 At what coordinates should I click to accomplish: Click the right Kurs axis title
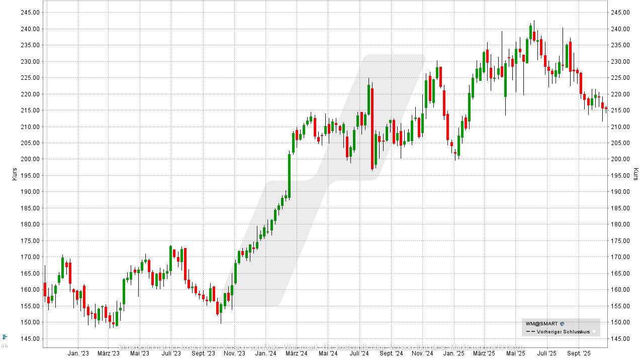(x=635, y=175)
